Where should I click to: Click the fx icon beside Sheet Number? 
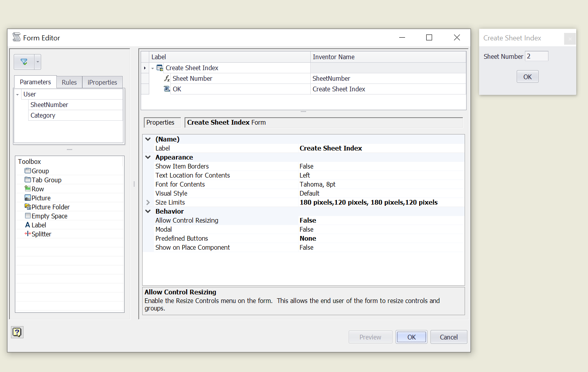coord(167,78)
